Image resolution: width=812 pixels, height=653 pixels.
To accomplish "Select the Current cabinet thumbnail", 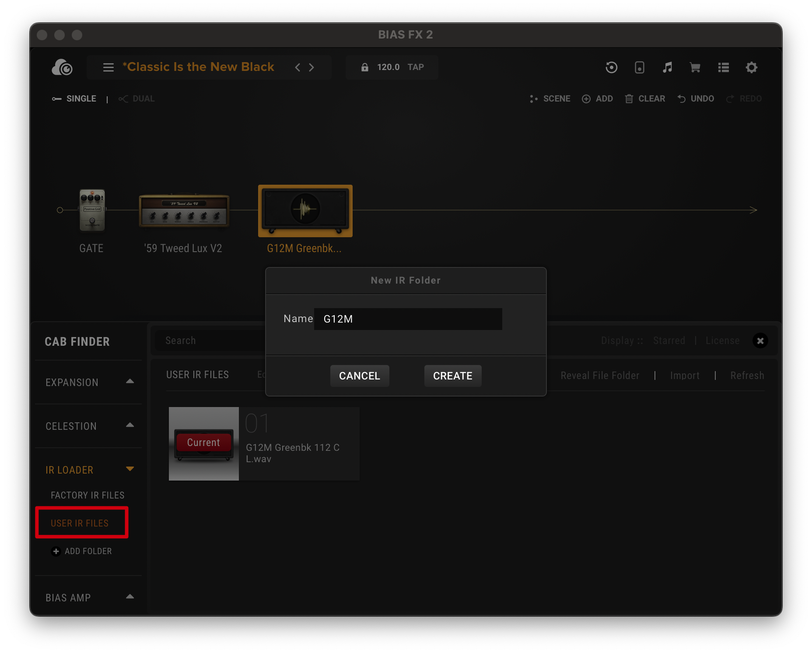I will (x=204, y=444).
